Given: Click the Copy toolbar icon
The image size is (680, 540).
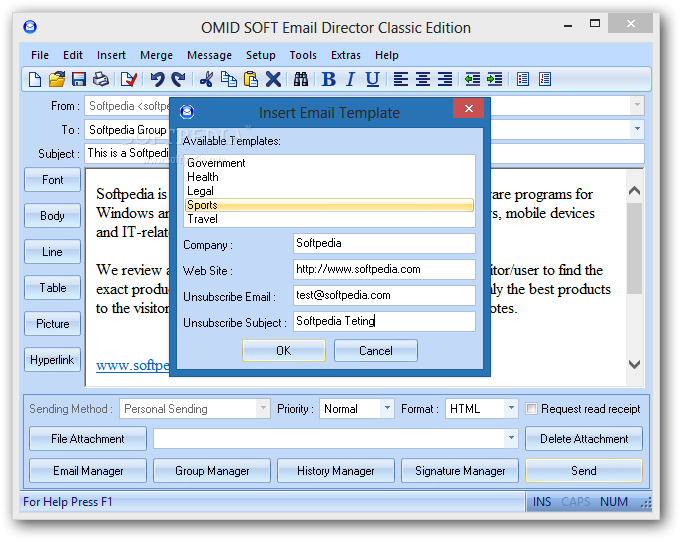Looking at the screenshot, I should click(229, 79).
